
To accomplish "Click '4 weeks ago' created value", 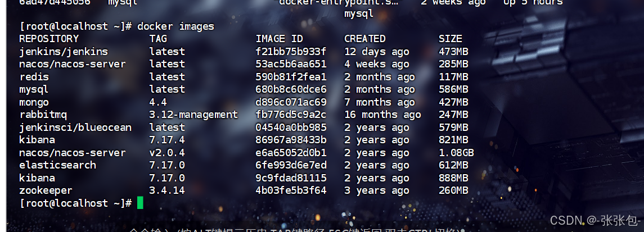I will pyautogui.click(x=377, y=65).
